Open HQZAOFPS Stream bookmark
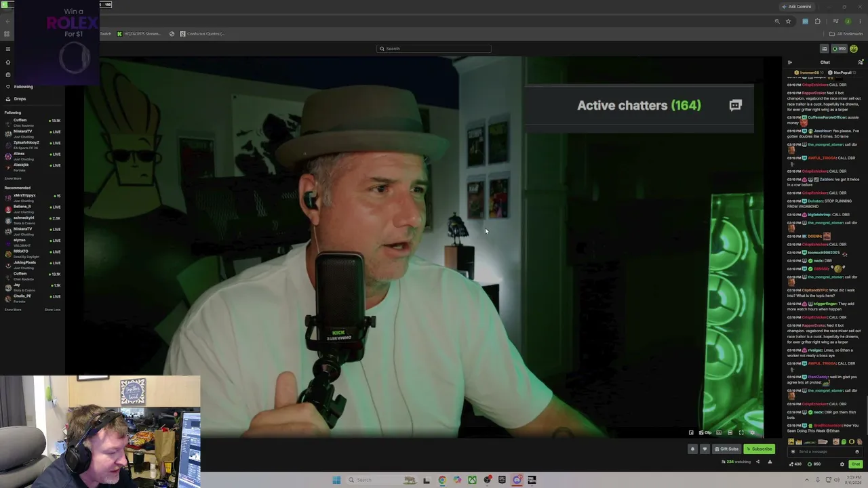The image size is (868, 488). click(x=140, y=34)
